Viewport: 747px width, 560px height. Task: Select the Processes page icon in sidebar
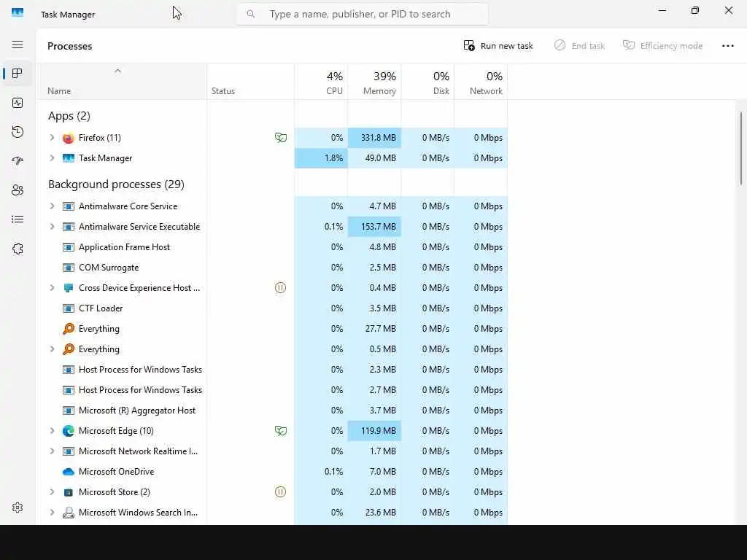click(x=18, y=74)
